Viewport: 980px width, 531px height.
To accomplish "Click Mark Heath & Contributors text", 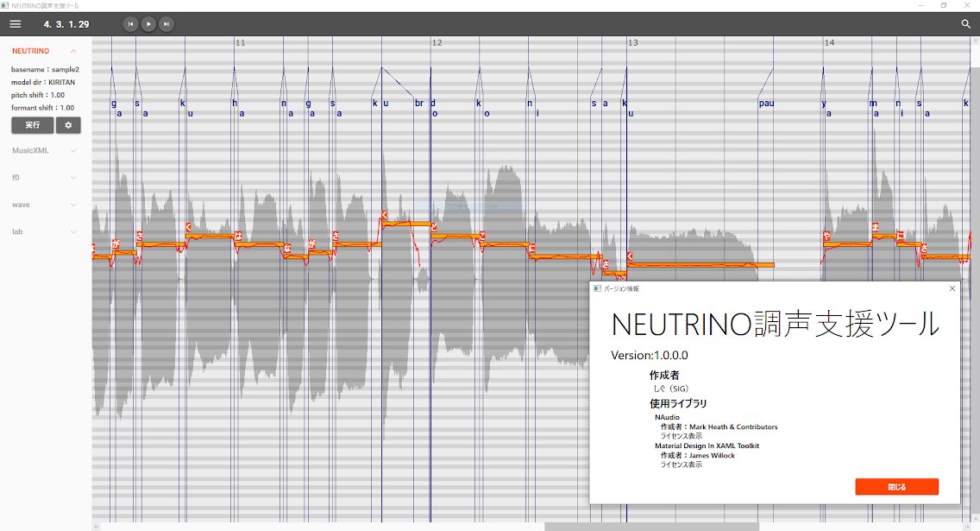I will (x=733, y=427).
